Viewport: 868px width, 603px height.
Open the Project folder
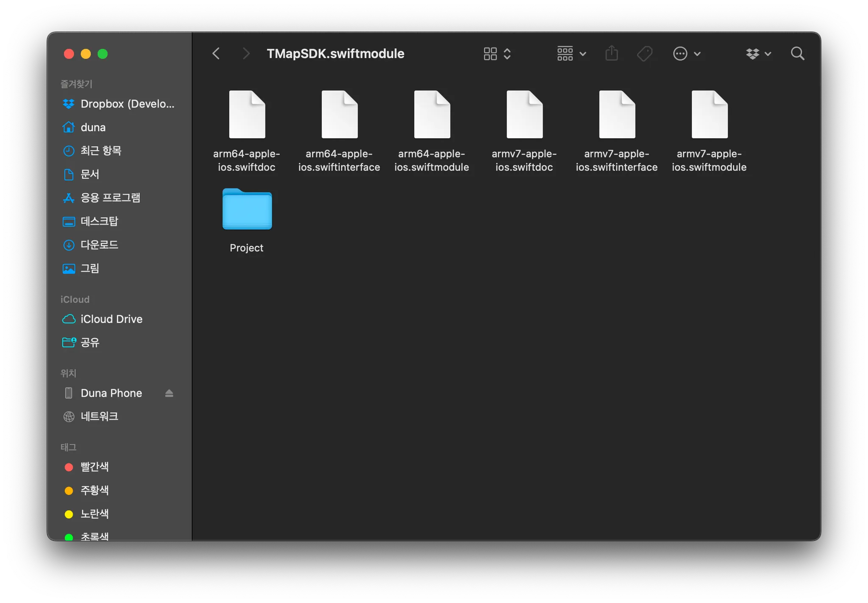[x=247, y=210]
